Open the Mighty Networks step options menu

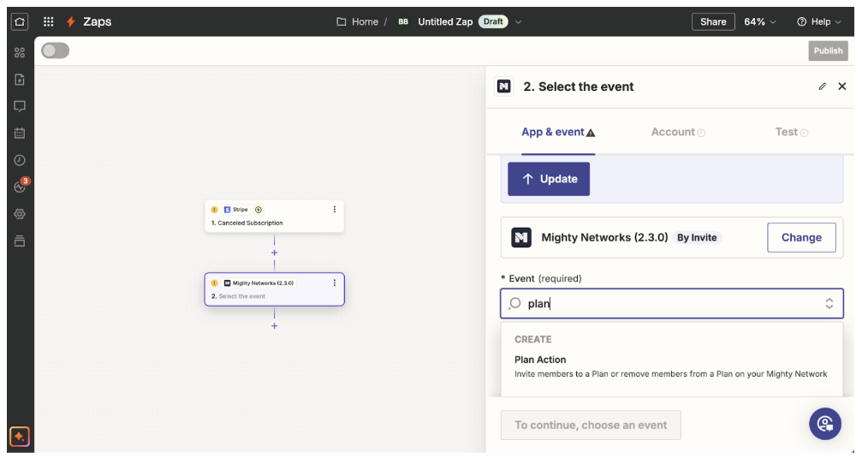(335, 283)
